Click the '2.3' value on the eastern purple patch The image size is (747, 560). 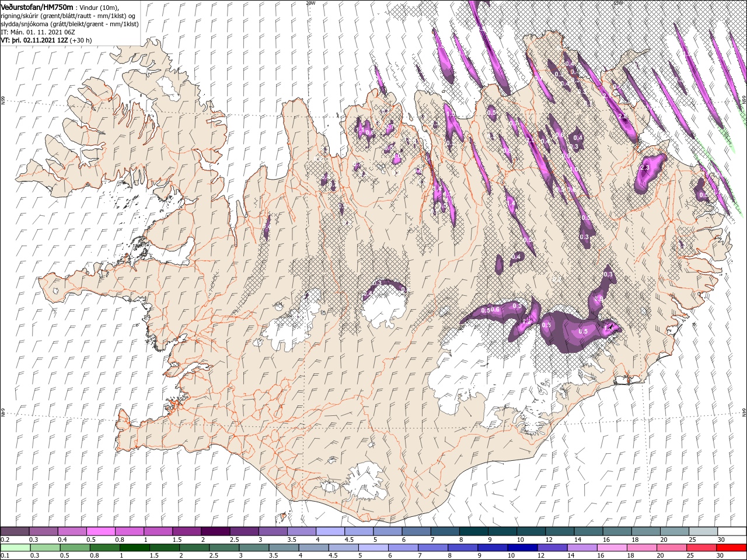click(645, 167)
